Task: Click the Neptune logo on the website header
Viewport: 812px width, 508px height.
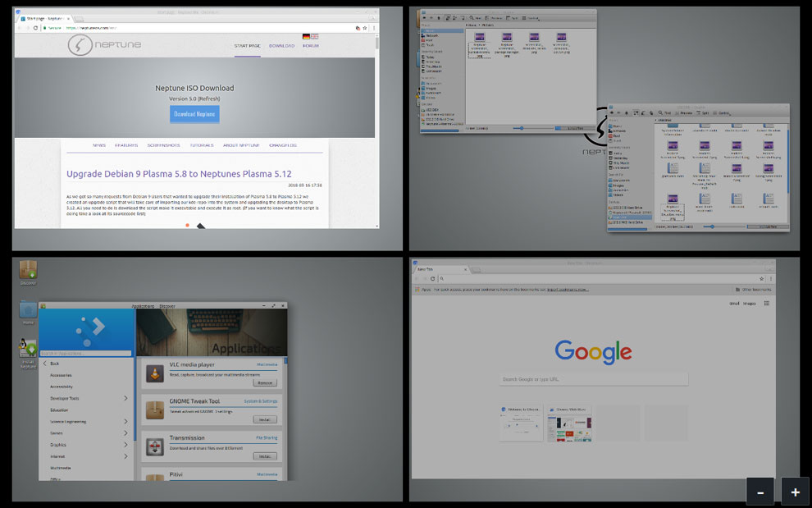Action: [x=105, y=45]
